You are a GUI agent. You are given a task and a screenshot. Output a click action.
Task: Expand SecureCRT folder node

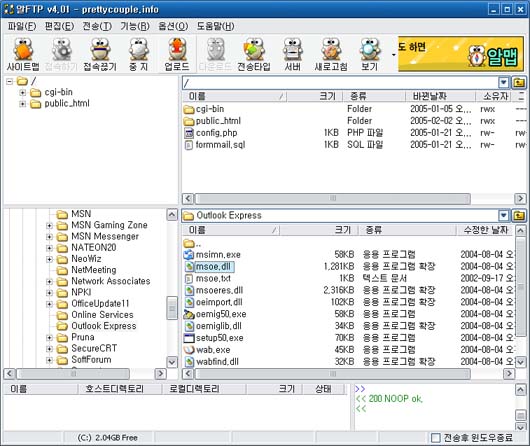coord(49,349)
